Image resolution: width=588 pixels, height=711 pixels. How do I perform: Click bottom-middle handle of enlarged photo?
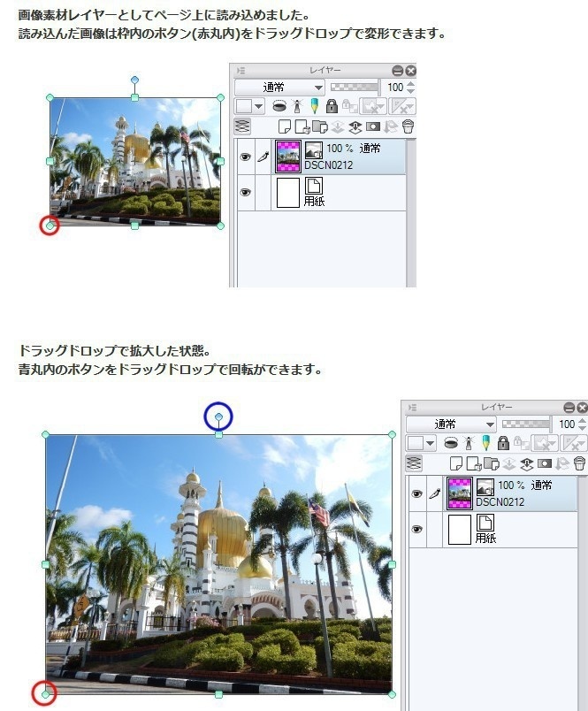pyautogui.click(x=218, y=694)
